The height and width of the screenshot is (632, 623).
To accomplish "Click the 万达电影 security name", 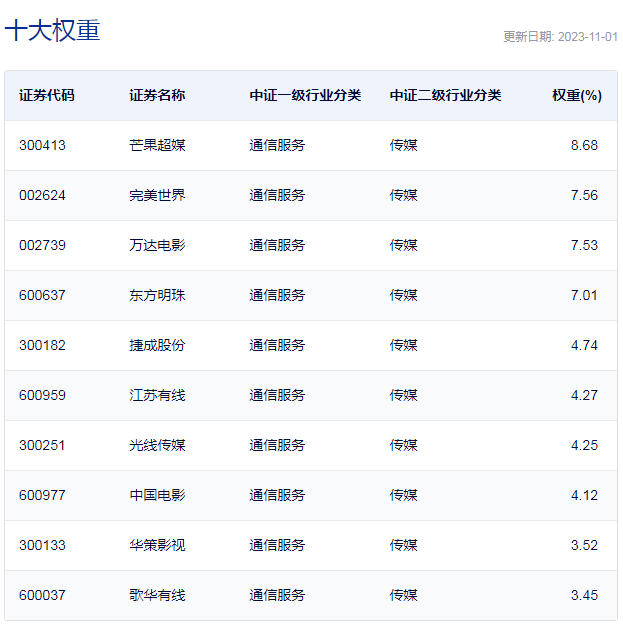I will point(157,245).
